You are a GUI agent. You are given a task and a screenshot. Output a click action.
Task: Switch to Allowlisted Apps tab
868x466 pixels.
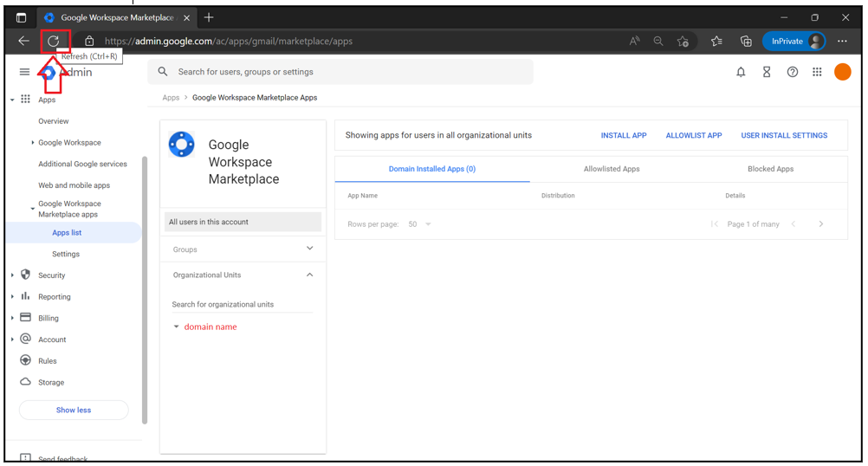pyautogui.click(x=612, y=169)
